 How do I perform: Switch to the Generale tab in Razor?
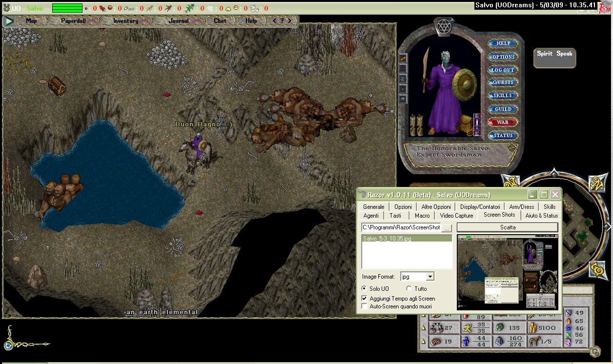(374, 207)
